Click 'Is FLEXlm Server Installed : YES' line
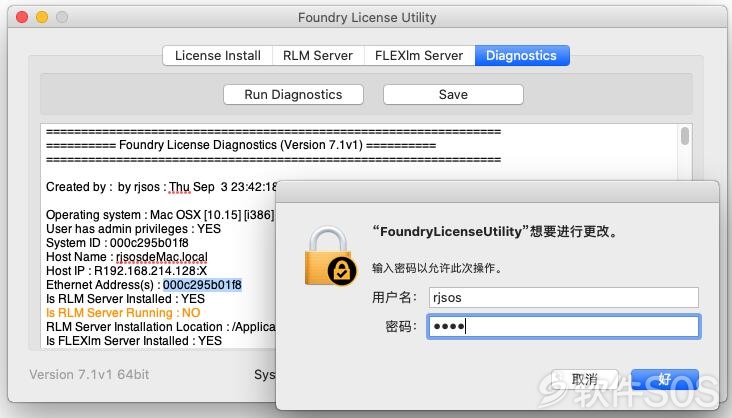732x418 pixels. click(x=134, y=341)
